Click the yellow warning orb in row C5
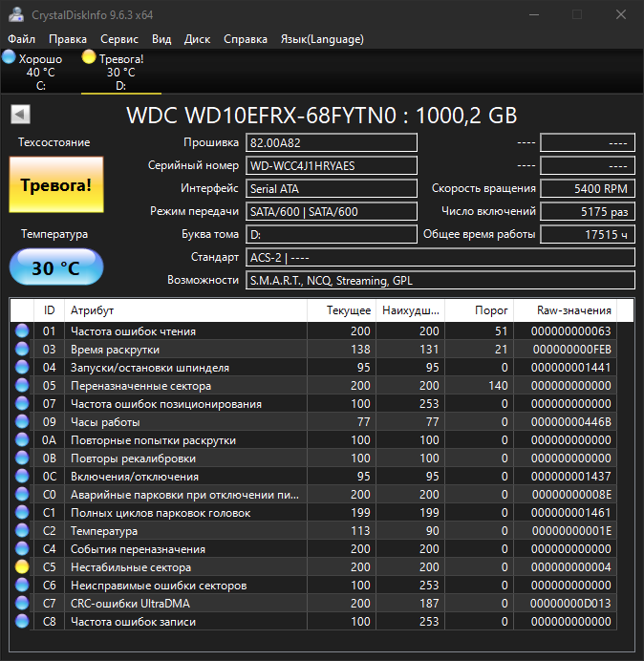 point(22,567)
